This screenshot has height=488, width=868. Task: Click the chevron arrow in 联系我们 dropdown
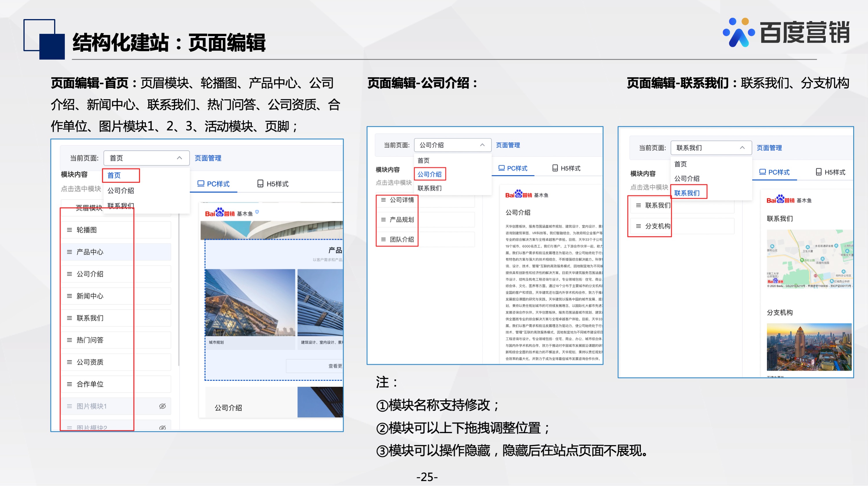click(x=742, y=148)
